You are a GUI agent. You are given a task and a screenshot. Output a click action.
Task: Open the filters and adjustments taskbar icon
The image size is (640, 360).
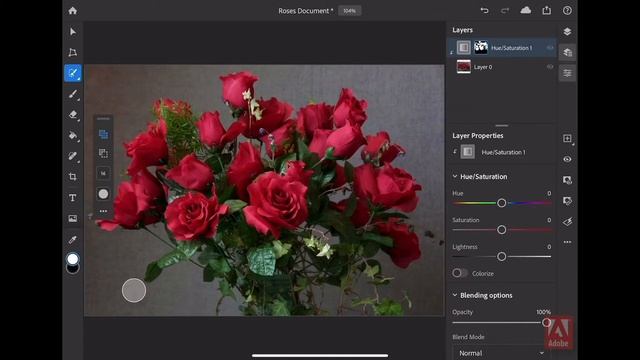pos(567,222)
